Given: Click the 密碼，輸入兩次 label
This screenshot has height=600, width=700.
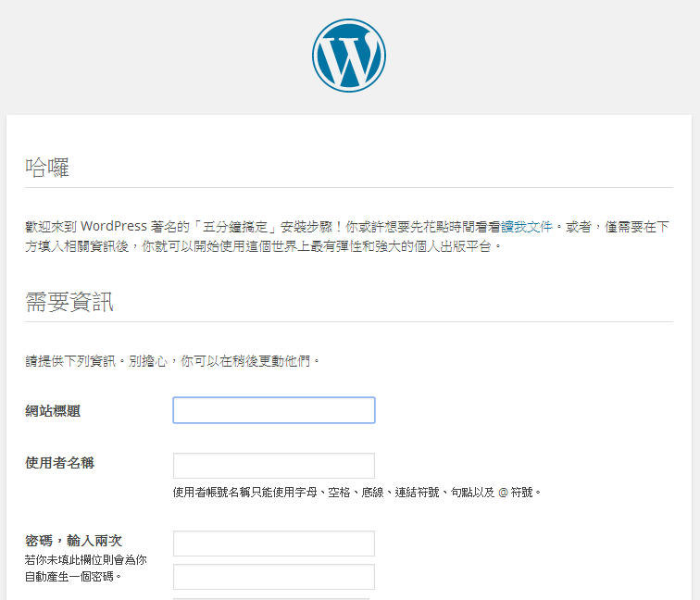Looking at the screenshot, I should tap(74, 541).
